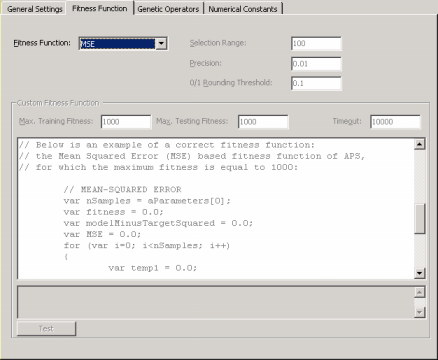Screen dimensions: 438x360
Task: Click the 'Precision:' label
Action: (x=205, y=63)
